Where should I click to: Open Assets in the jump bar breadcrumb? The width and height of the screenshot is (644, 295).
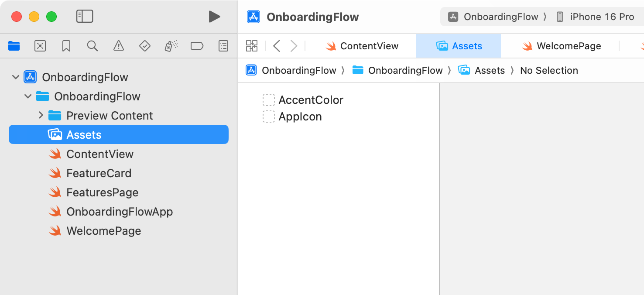coord(489,70)
